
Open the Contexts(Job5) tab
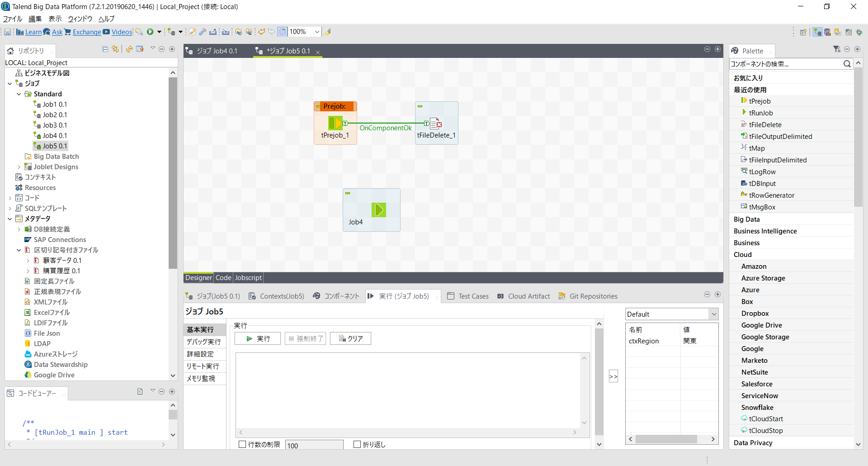[276, 296]
